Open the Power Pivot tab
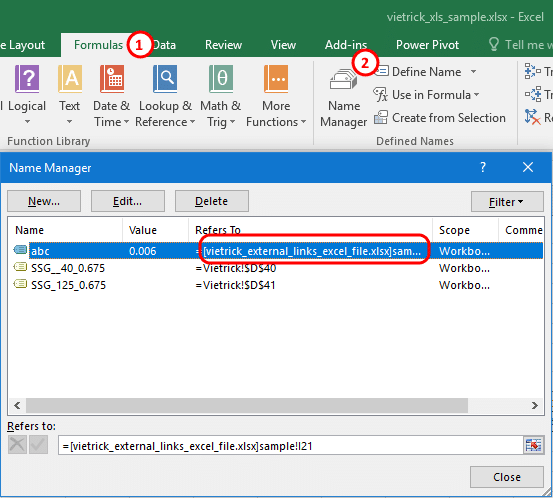Image resolution: width=553 pixels, height=498 pixels. (427, 45)
